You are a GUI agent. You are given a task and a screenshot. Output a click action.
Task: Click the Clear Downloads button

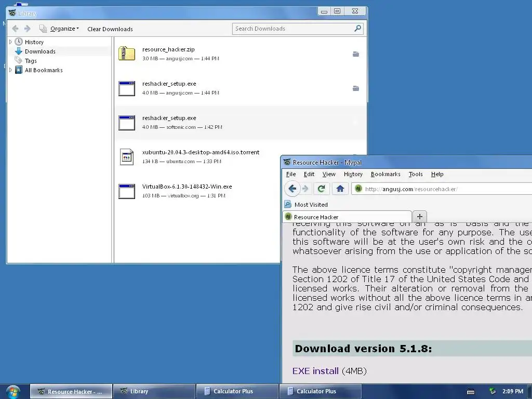pyautogui.click(x=110, y=29)
